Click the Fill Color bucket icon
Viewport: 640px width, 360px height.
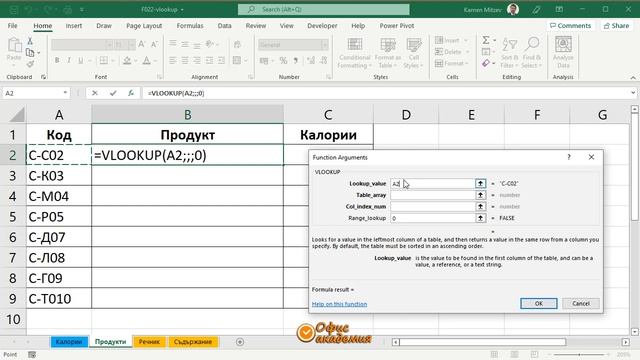click(127, 61)
